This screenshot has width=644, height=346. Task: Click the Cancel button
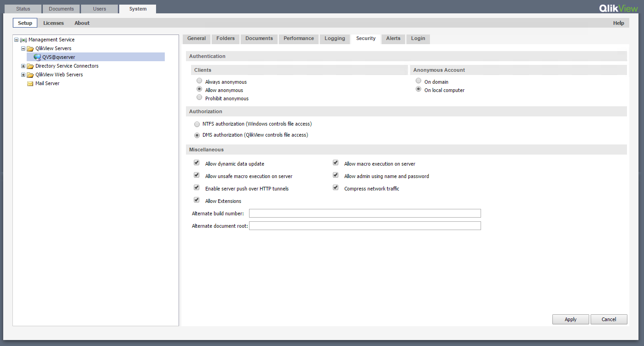pos(609,319)
